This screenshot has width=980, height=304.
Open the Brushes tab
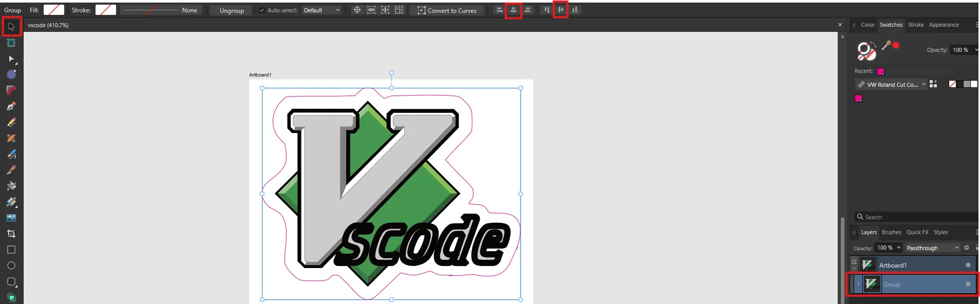pos(891,232)
